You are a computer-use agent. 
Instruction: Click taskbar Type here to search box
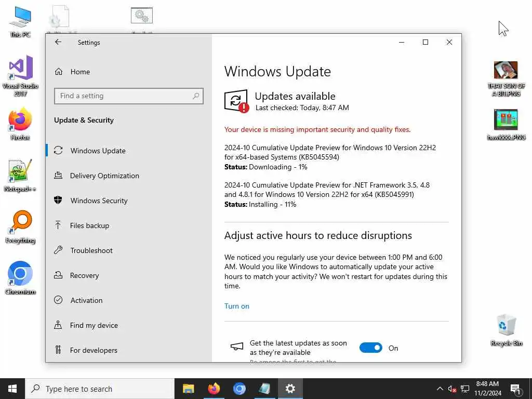100,389
